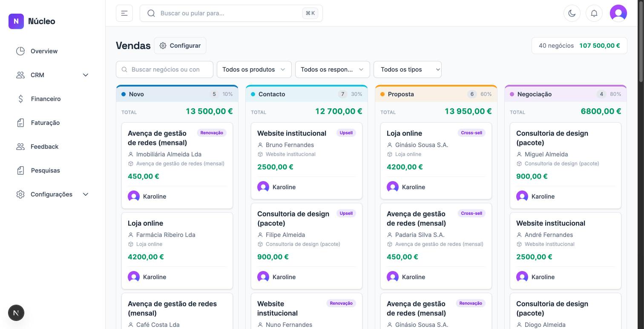Click the Financeiro dollar icon
The width and height of the screenshot is (644, 329).
(20, 99)
